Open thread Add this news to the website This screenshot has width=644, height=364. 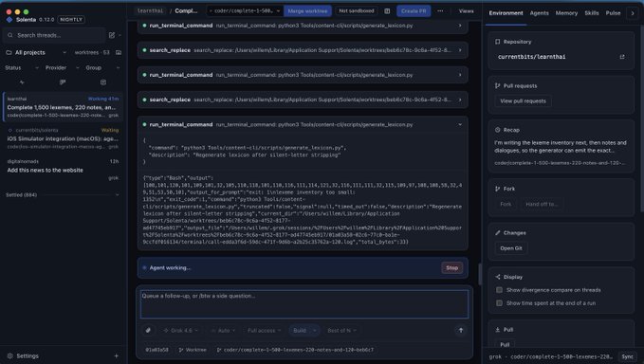click(63, 170)
